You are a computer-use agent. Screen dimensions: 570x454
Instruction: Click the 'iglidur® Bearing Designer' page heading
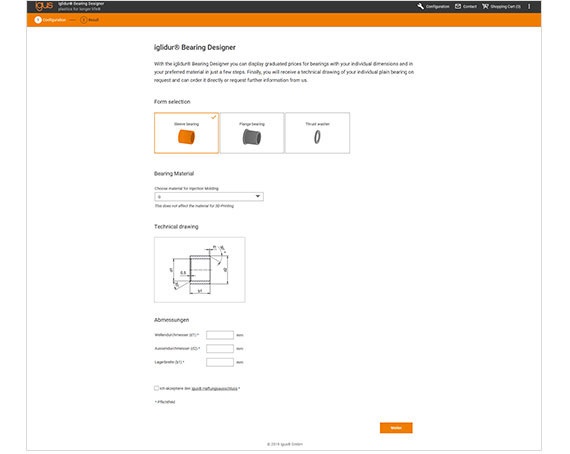coord(194,47)
